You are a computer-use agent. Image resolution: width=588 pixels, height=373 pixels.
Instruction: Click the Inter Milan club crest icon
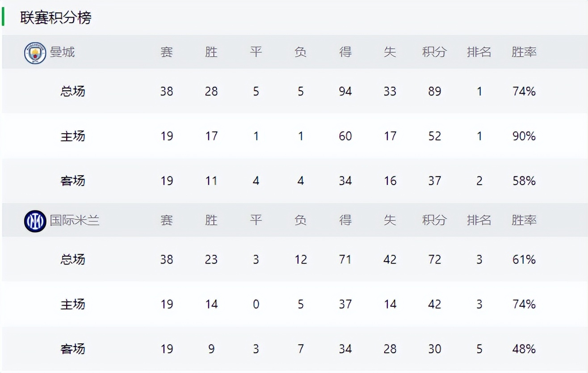(x=35, y=221)
